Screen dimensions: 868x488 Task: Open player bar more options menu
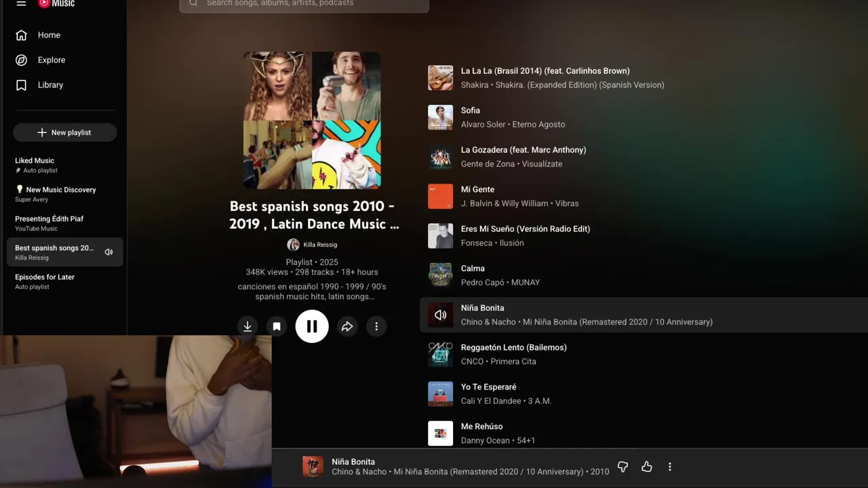(670, 467)
